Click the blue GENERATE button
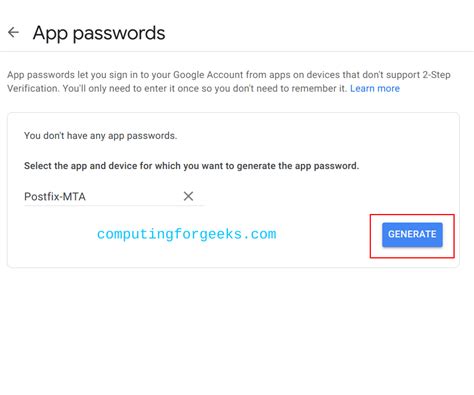 [412, 234]
